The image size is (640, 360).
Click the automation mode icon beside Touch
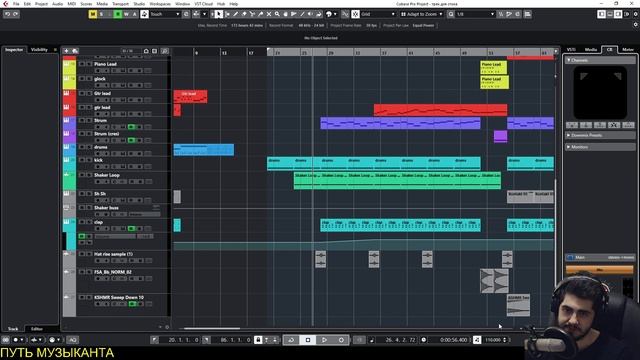coord(144,14)
